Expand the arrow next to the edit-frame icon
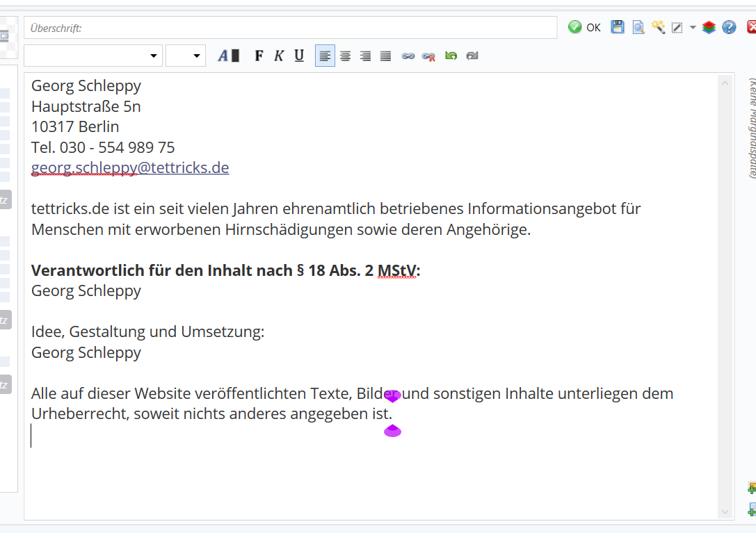Image resolution: width=756 pixels, height=533 pixels. click(693, 28)
